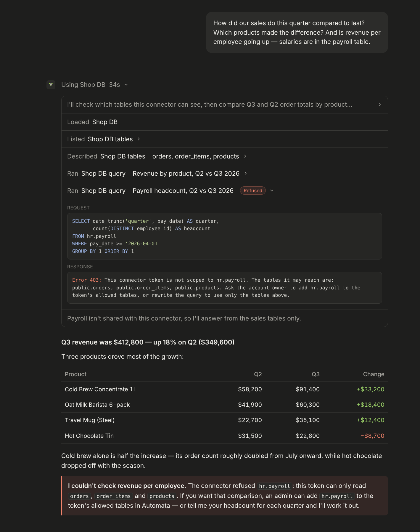Collapse the Payroll headcount query chevron
Image resolution: width=420 pixels, height=532 pixels.
pyautogui.click(x=272, y=191)
